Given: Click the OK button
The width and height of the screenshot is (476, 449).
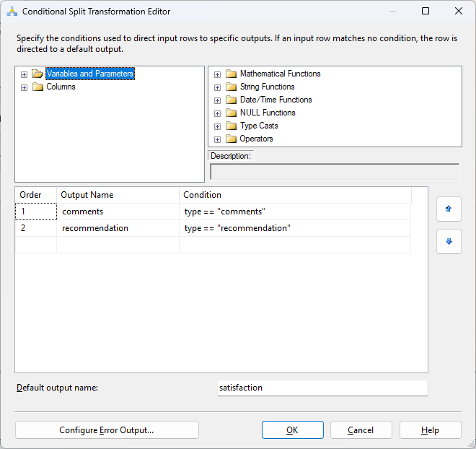Looking at the screenshot, I should (293, 430).
